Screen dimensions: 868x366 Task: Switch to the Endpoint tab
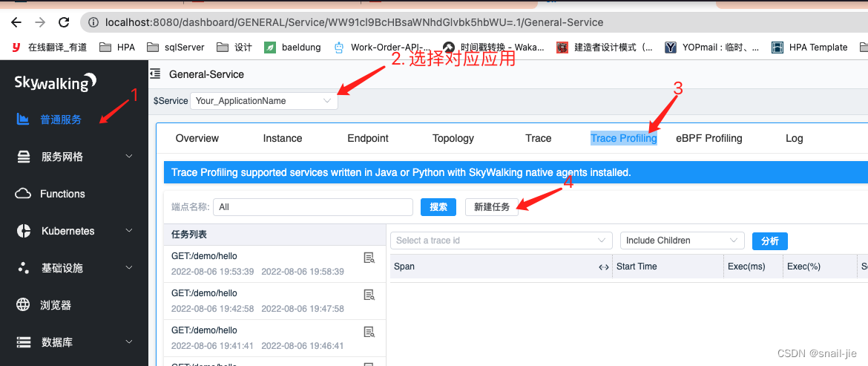coord(368,138)
